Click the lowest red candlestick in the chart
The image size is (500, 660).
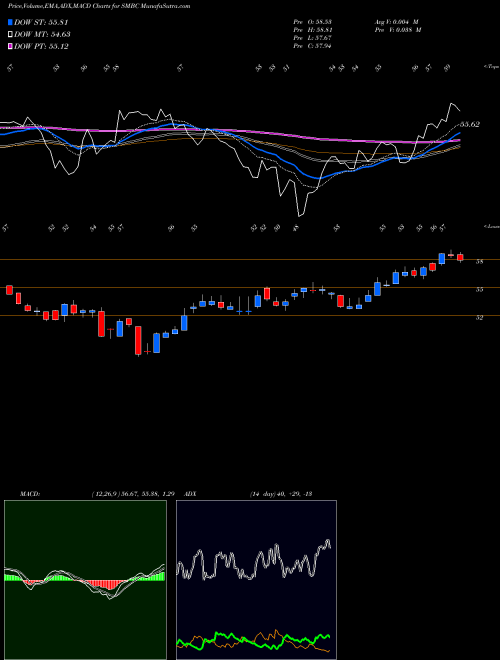pyautogui.click(x=138, y=341)
